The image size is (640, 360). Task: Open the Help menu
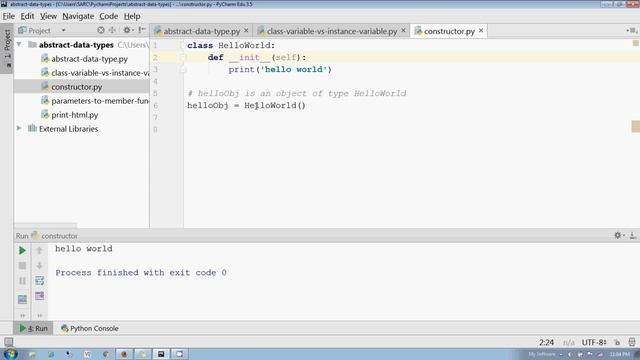(x=132, y=16)
